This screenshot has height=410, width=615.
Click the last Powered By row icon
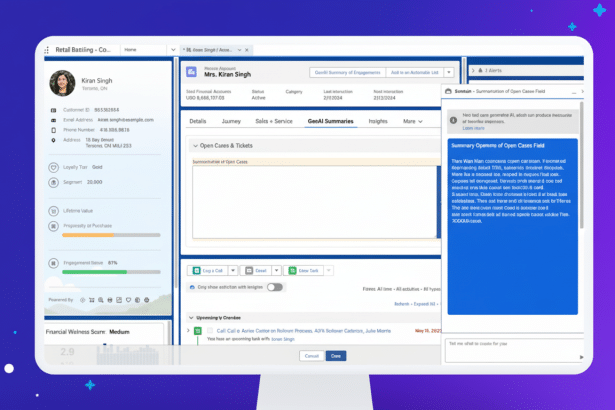click(147, 300)
